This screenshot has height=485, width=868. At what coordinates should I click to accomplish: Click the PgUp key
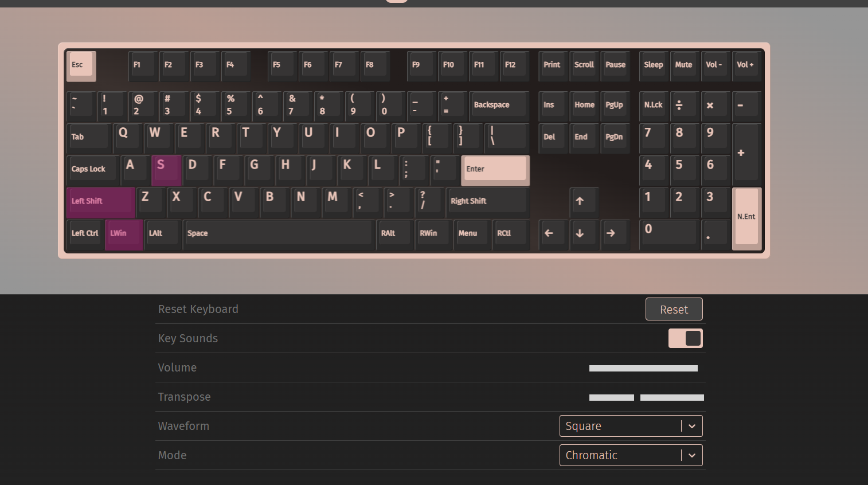[x=615, y=106]
